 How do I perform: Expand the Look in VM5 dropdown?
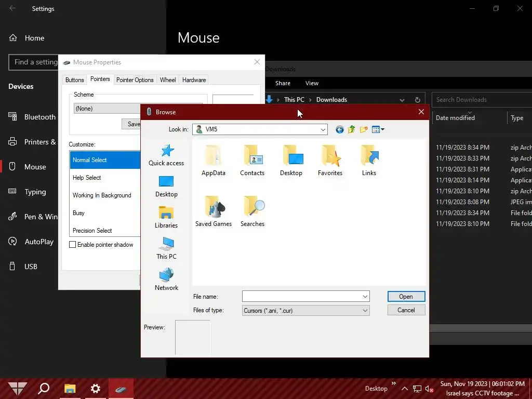[323, 129]
